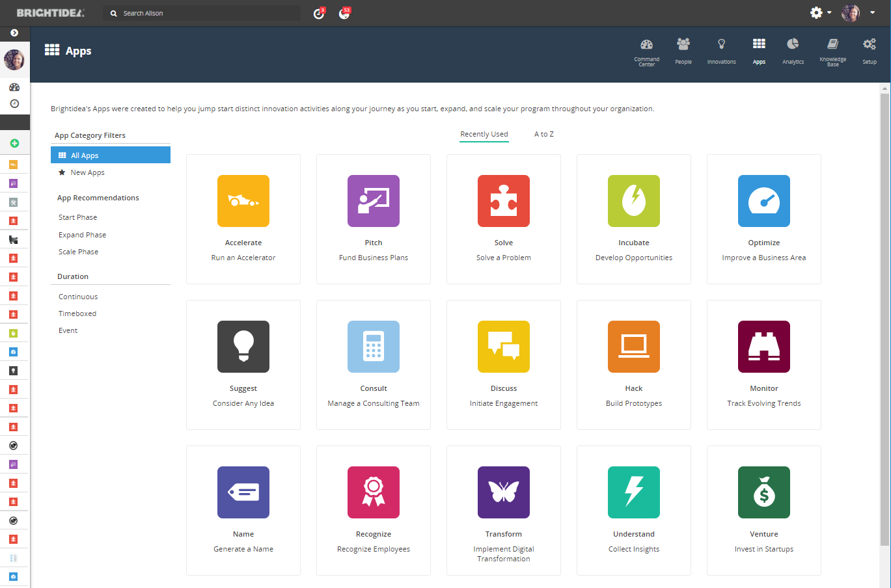
Task: Open the People section icon
Action: tap(683, 47)
